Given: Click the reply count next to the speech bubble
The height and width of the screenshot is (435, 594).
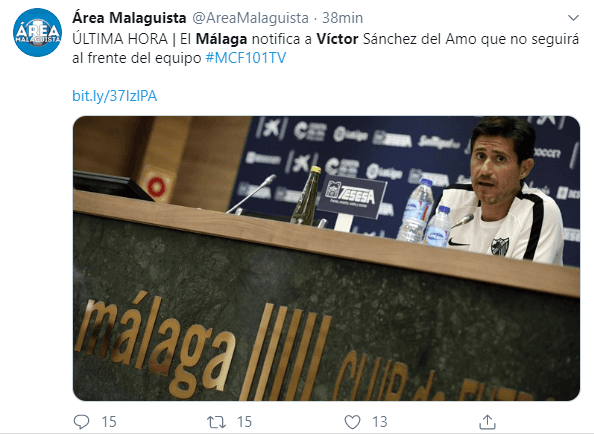Looking at the screenshot, I should [109, 422].
